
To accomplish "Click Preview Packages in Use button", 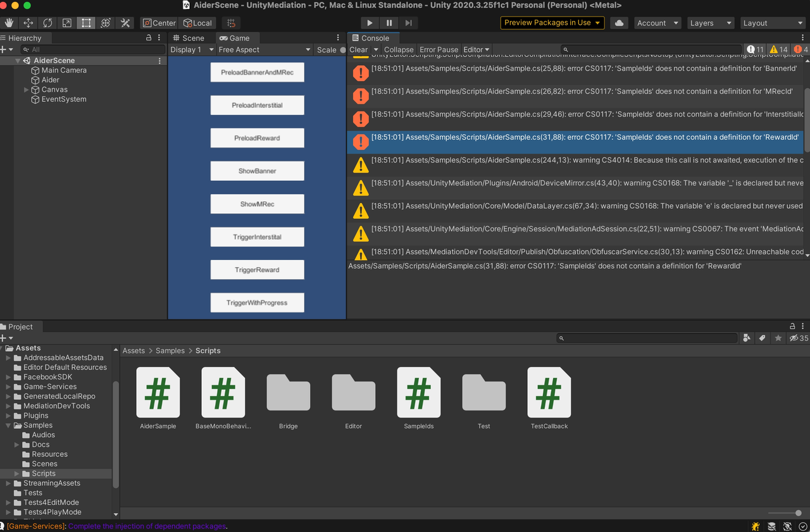I will (x=552, y=23).
